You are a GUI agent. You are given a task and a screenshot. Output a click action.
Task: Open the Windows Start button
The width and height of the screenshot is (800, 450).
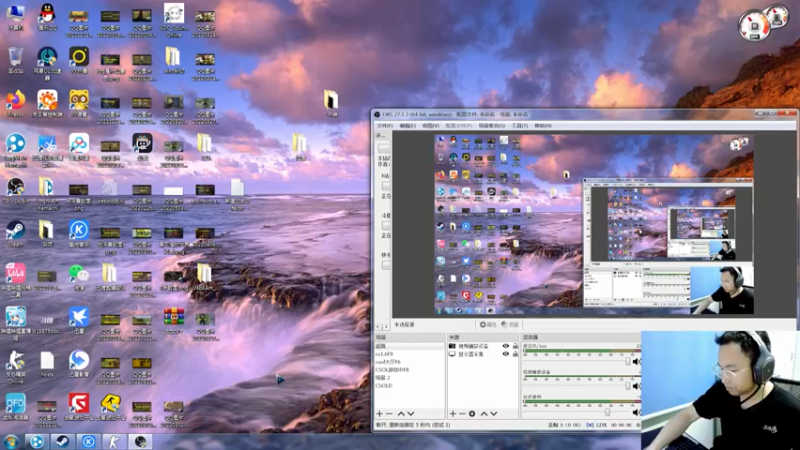pyautogui.click(x=11, y=442)
